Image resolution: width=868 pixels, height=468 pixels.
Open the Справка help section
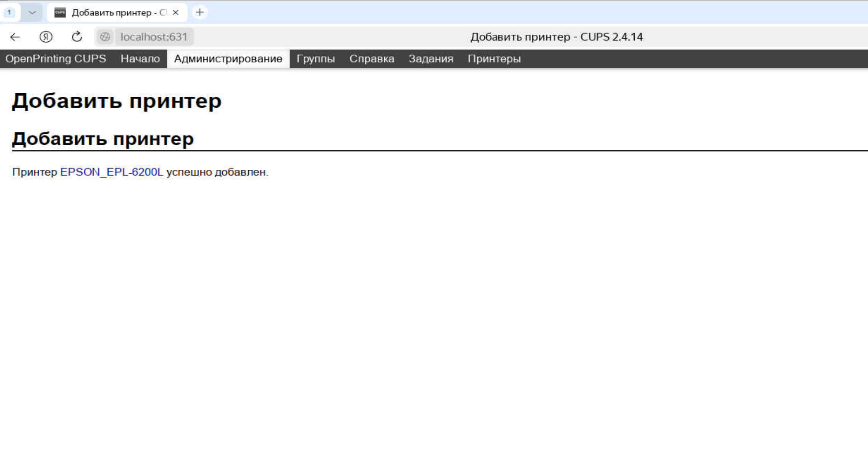pyautogui.click(x=371, y=59)
